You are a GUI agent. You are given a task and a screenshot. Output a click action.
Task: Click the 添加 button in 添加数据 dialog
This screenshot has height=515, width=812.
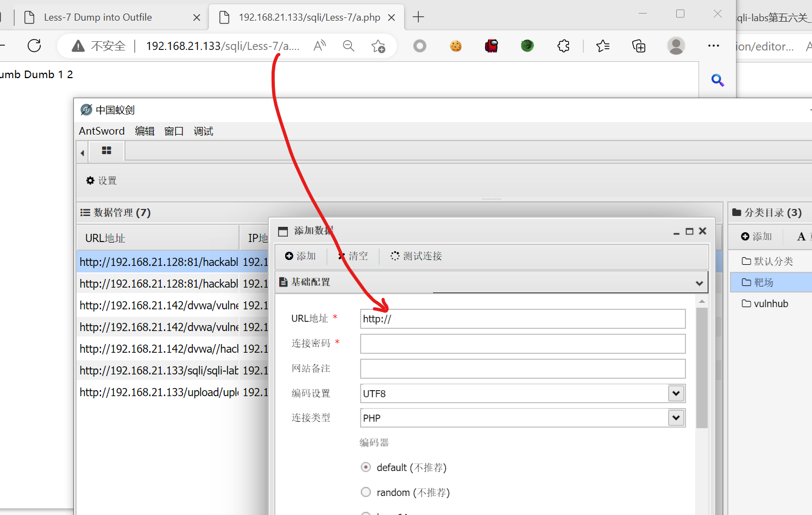tap(300, 256)
